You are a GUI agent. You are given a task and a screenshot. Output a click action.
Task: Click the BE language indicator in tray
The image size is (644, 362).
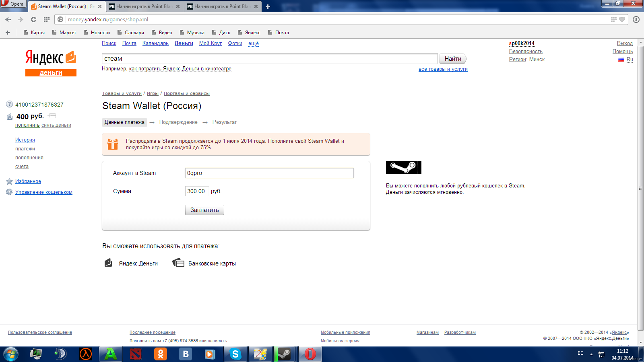click(580, 353)
